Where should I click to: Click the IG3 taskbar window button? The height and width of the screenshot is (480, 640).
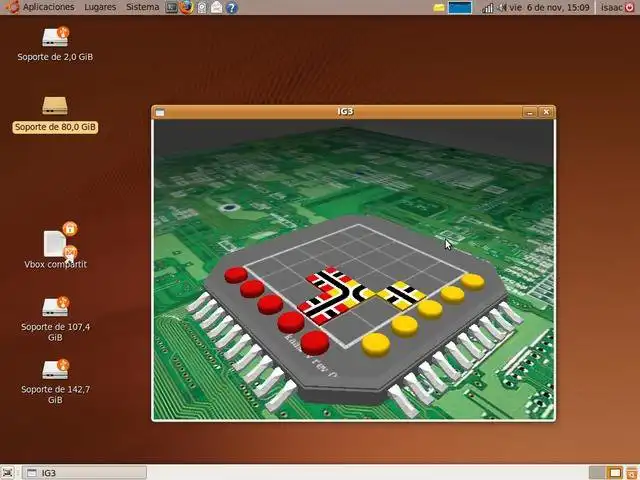tap(84, 473)
